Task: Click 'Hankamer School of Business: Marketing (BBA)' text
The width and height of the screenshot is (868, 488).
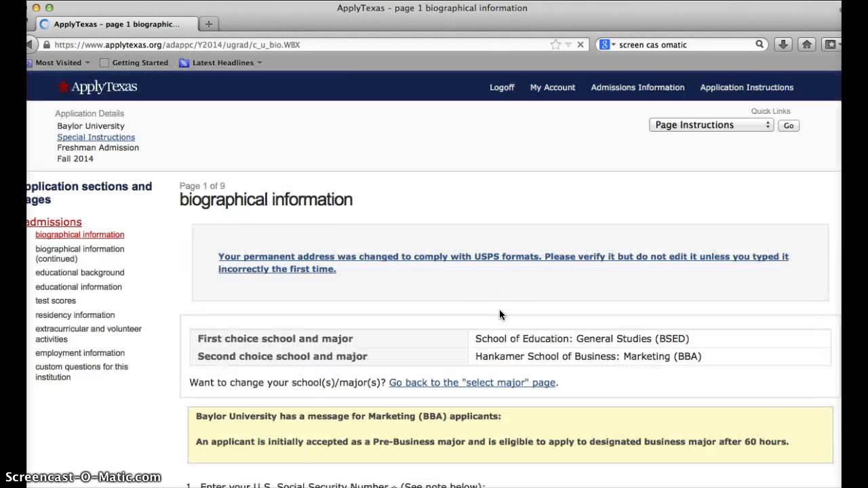Action: (x=588, y=356)
